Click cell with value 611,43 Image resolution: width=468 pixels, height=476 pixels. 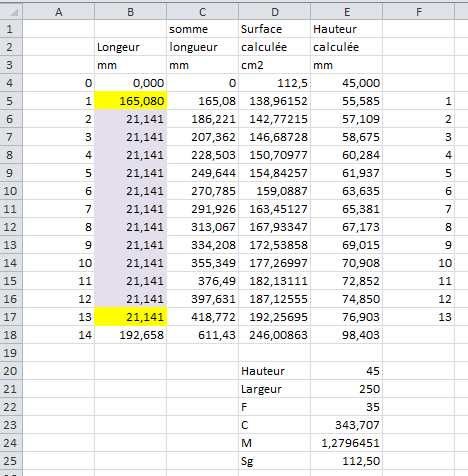tap(202, 335)
